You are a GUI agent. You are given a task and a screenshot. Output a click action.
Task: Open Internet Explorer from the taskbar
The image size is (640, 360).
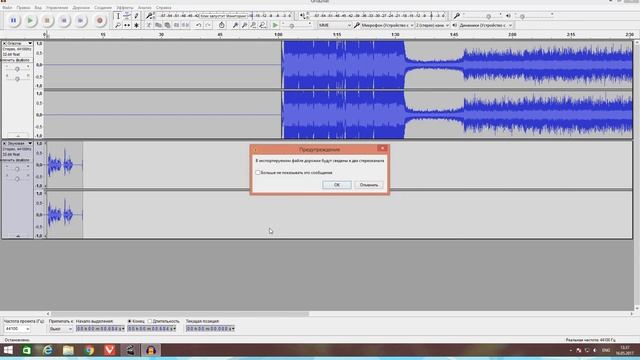tap(48, 350)
